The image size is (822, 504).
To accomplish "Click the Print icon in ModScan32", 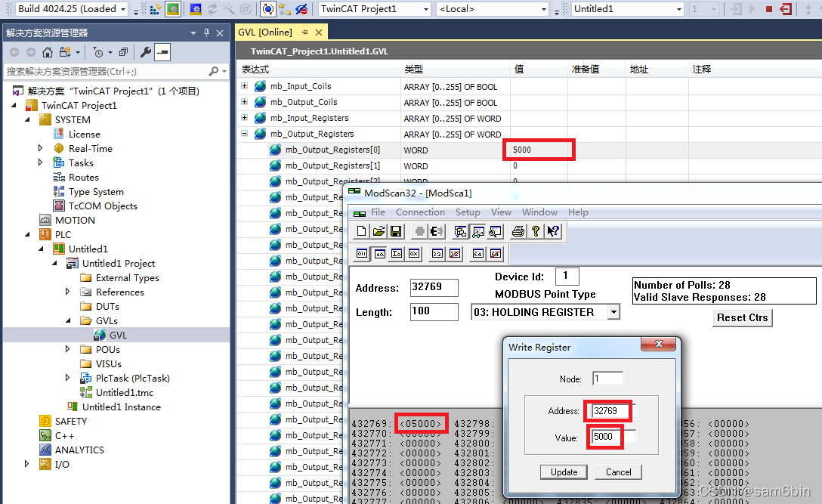I will [x=518, y=230].
